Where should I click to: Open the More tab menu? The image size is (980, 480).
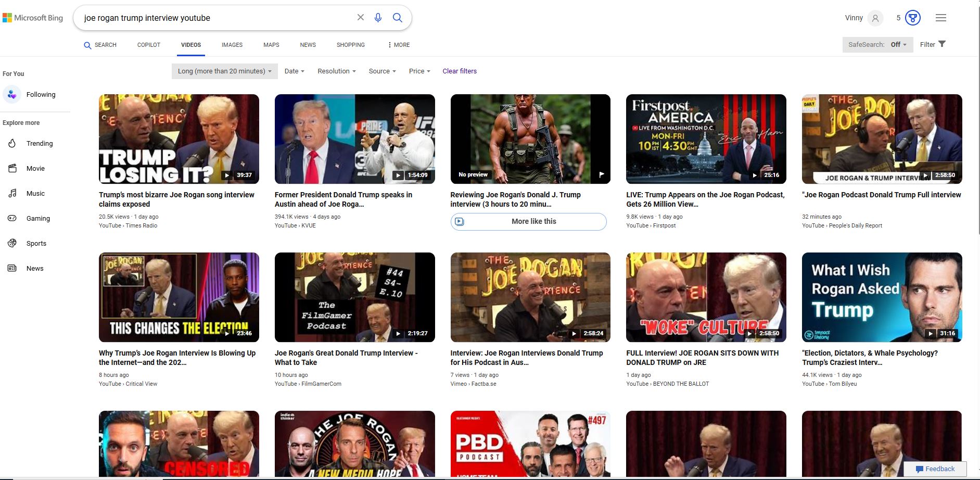tap(399, 45)
